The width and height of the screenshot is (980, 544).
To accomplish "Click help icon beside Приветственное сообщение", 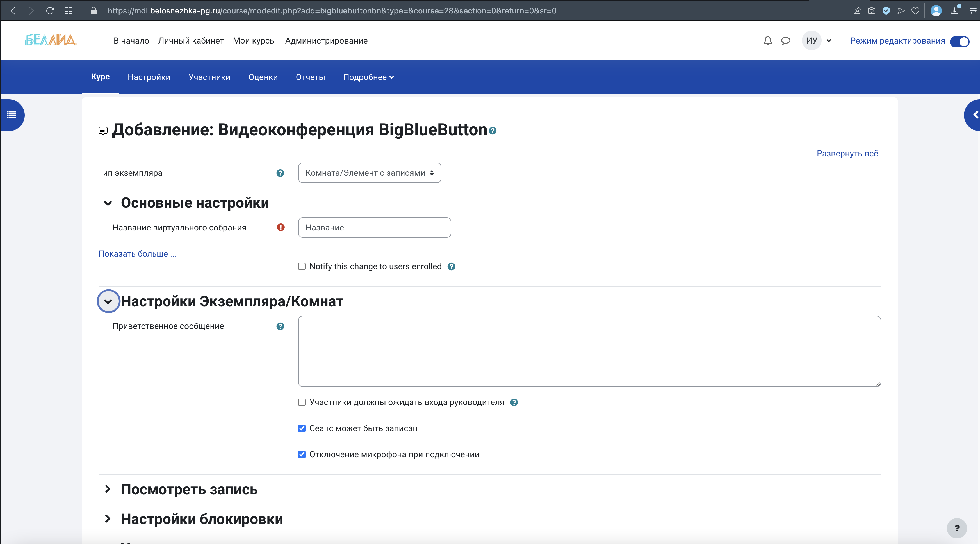I will point(280,326).
